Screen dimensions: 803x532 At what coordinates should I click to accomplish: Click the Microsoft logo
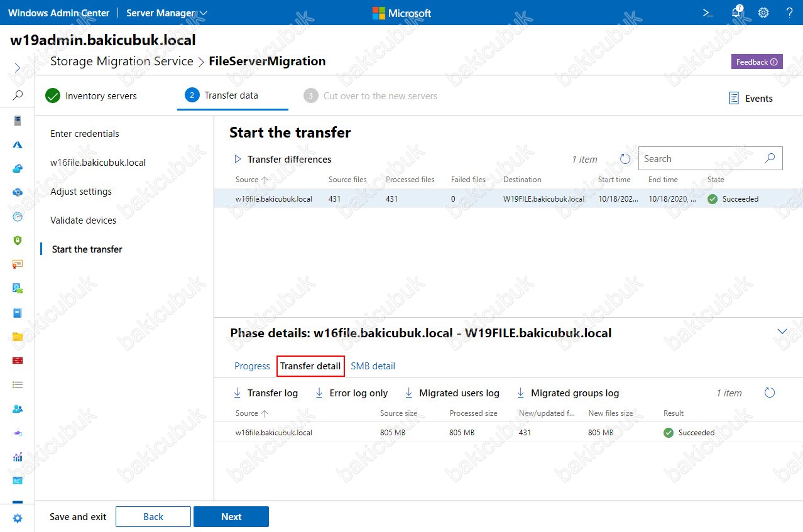[401, 13]
